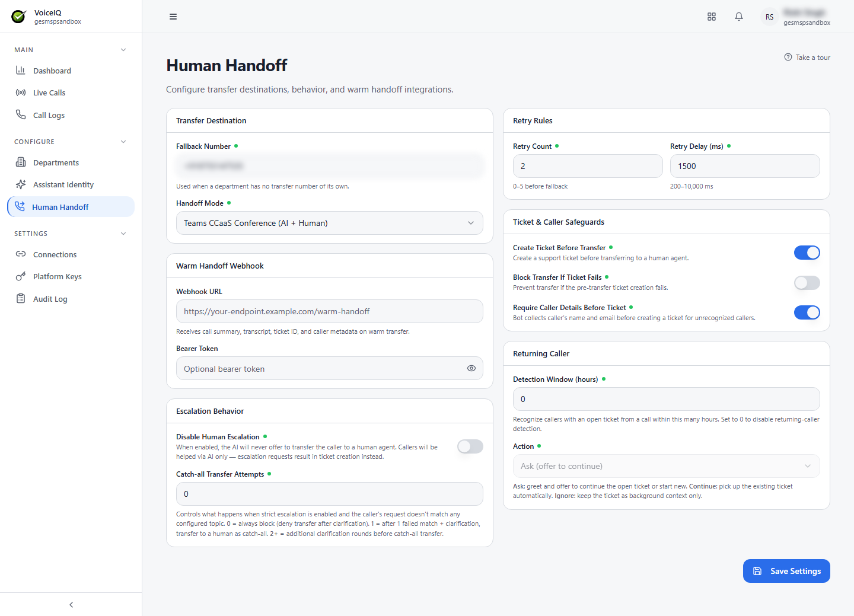
Task: Click the Departments building icon
Action: [21, 162]
